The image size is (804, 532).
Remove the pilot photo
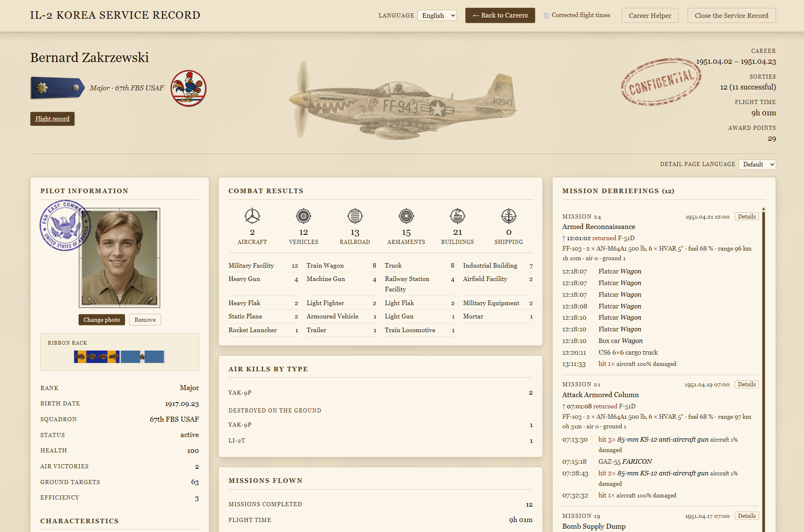coord(145,320)
